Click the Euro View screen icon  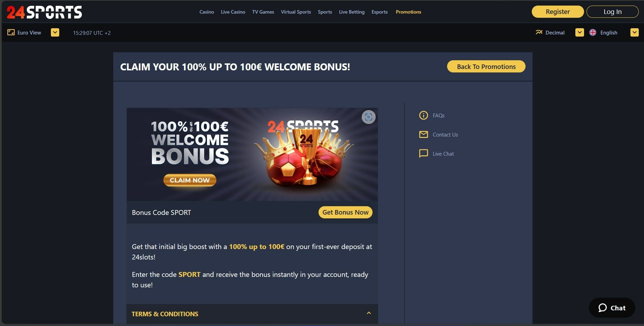pos(11,32)
